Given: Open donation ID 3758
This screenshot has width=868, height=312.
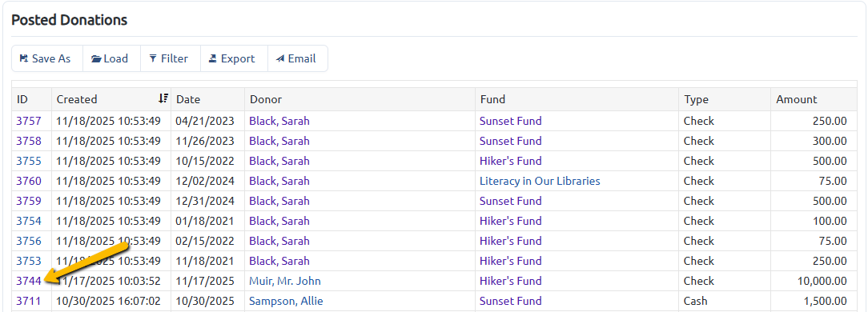Looking at the screenshot, I should (29, 141).
